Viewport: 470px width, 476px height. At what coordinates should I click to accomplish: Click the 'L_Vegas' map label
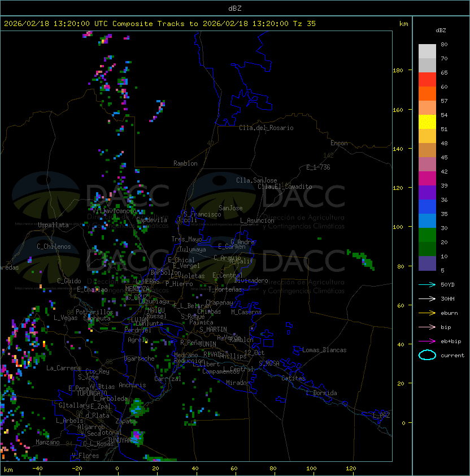tap(65, 318)
